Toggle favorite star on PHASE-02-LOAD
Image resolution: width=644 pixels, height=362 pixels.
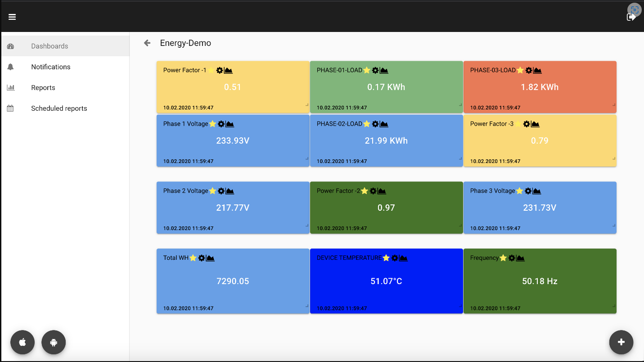[366, 124]
